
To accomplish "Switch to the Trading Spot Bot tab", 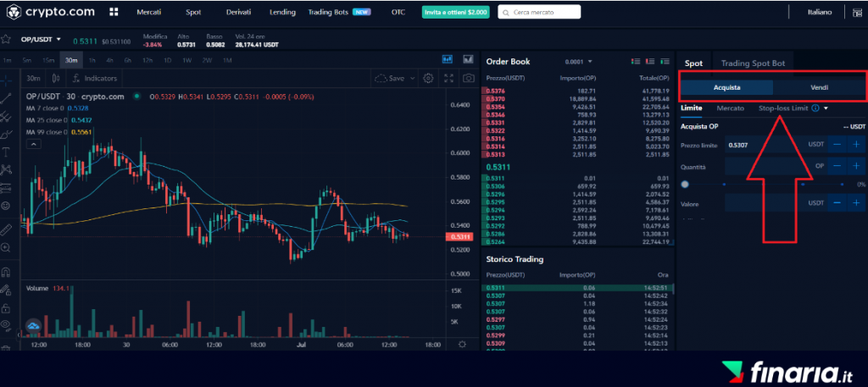I will click(x=753, y=63).
